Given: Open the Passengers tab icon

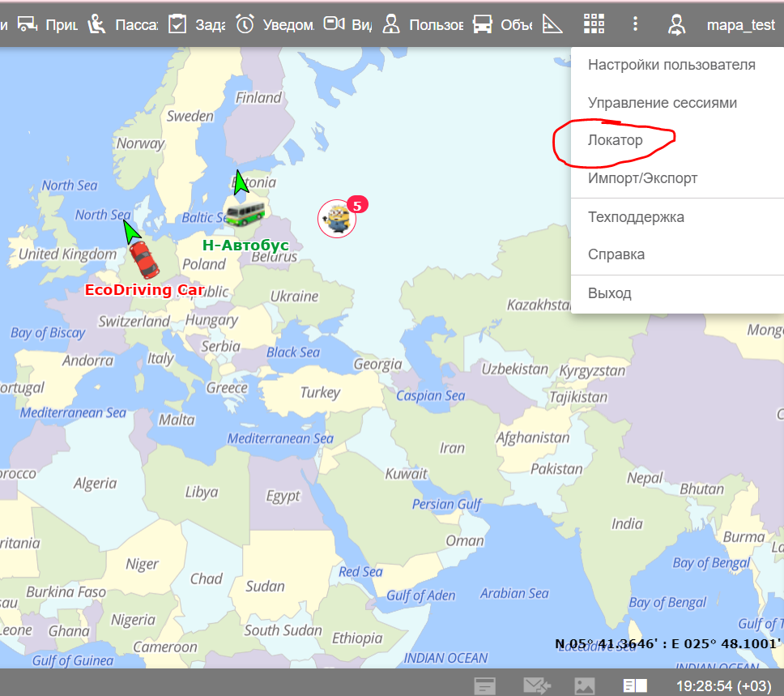Looking at the screenshot, I should click(x=97, y=24).
